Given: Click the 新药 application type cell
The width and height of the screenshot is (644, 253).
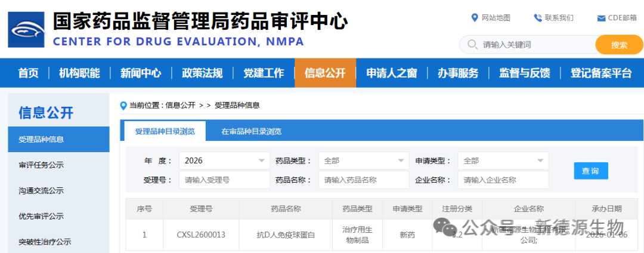Looking at the screenshot, I should (407, 235).
